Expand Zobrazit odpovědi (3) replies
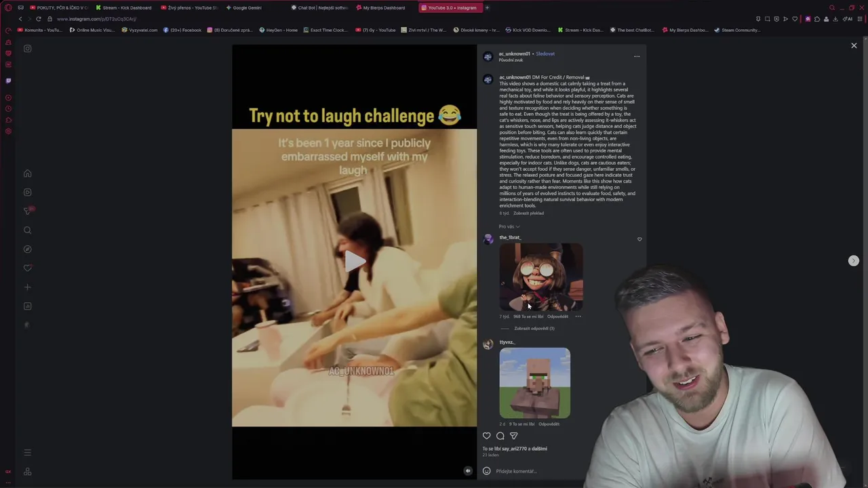Viewport: 868px width, 488px height. (534, 329)
